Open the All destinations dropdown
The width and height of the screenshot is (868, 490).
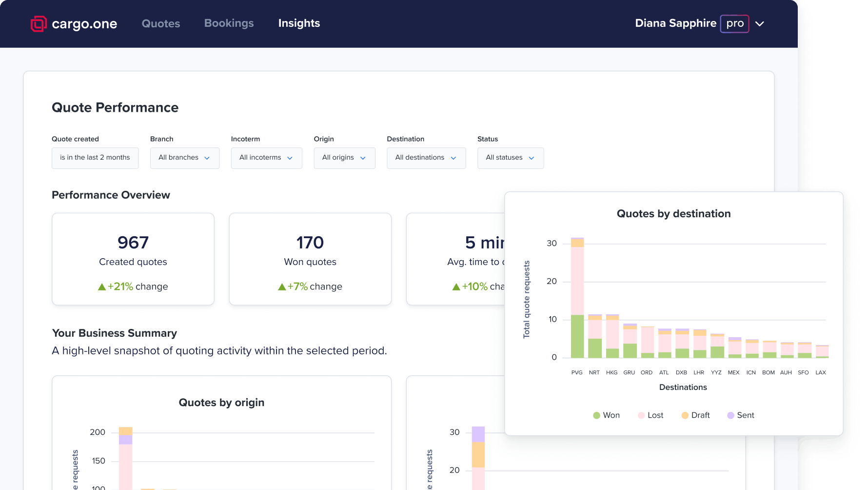coord(426,158)
